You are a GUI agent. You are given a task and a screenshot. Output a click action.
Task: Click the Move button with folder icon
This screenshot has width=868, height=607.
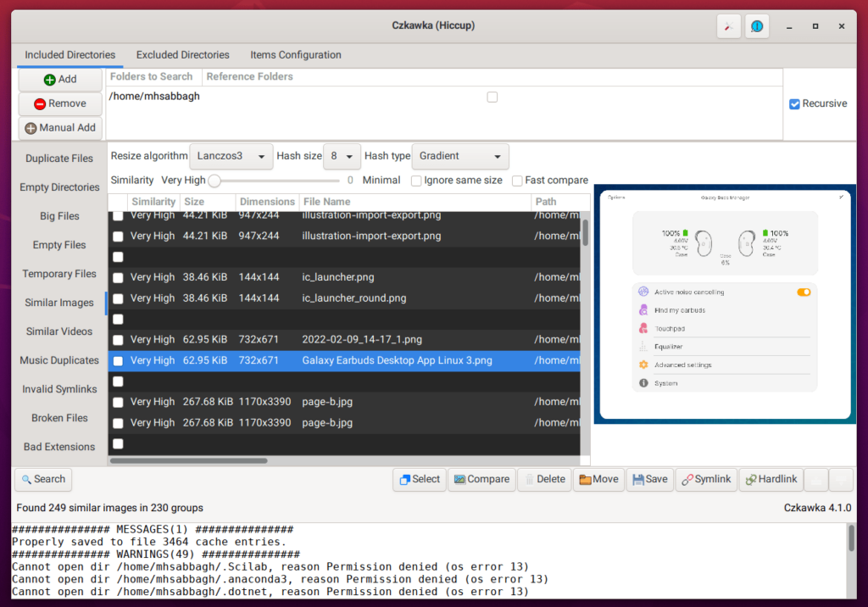click(599, 479)
